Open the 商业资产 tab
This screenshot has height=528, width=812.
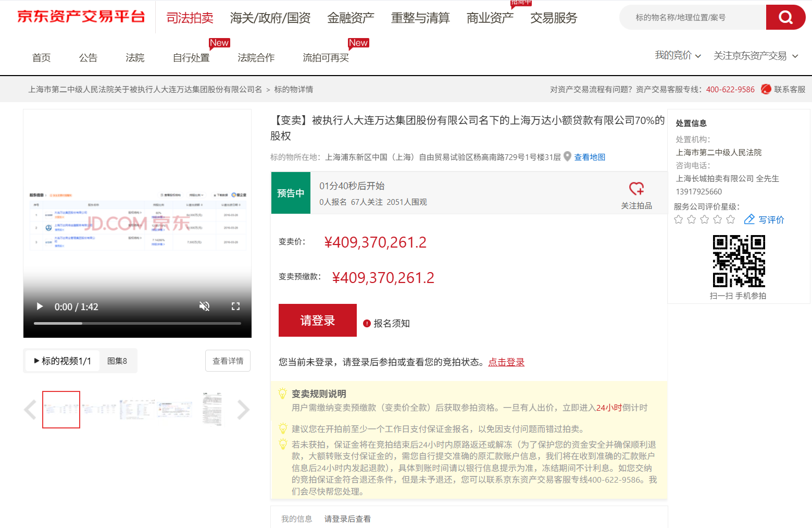(490, 18)
